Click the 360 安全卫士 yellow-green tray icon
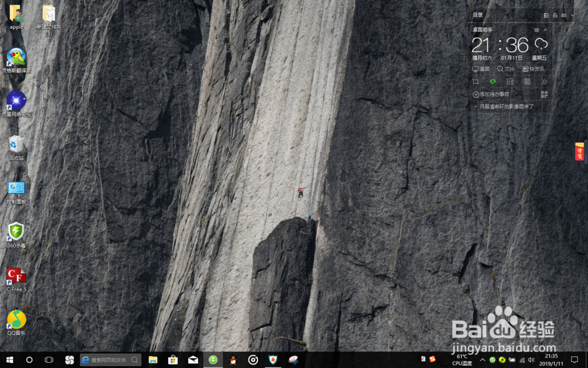588x368 pixels. click(502, 360)
